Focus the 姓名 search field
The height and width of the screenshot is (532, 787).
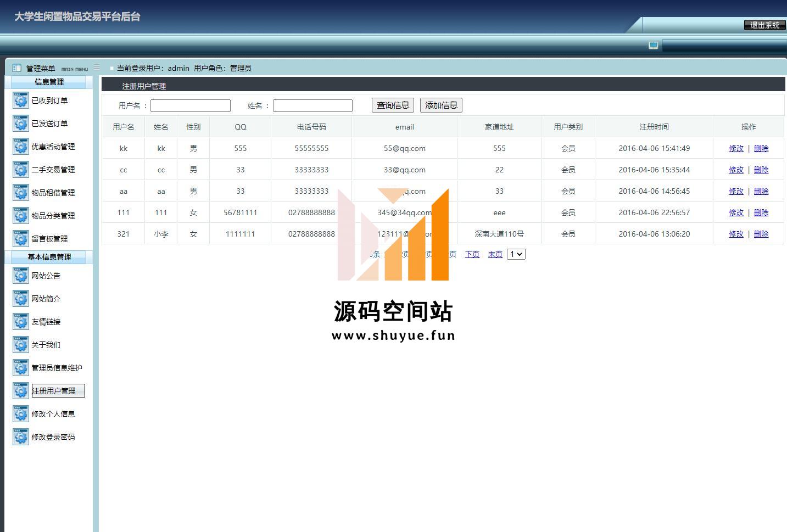[x=312, y=105]
